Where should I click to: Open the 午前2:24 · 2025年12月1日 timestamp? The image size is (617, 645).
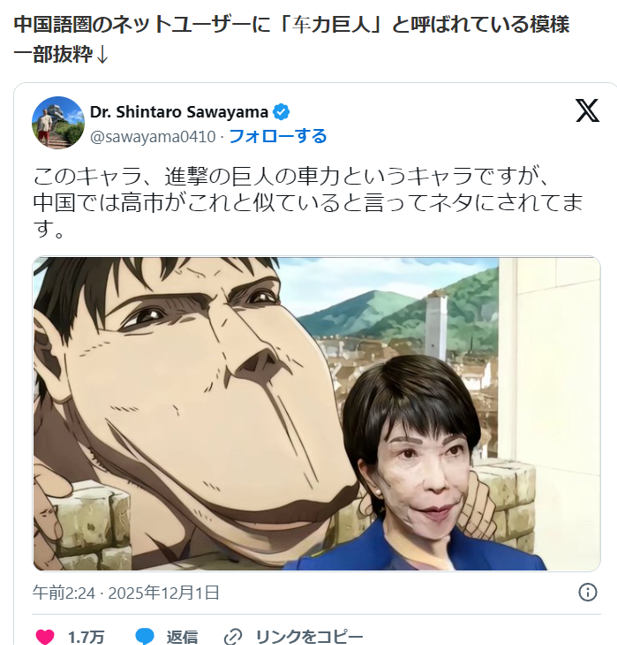tap(126, 593)
